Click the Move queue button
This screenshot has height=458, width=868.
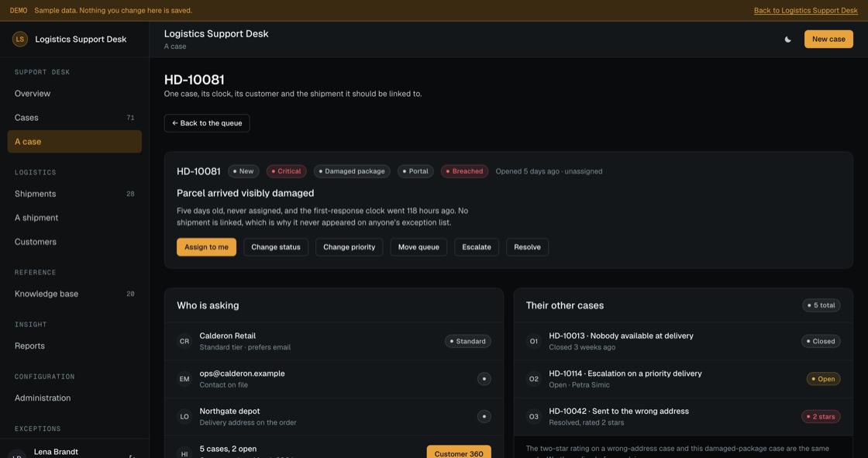[418, 247]
